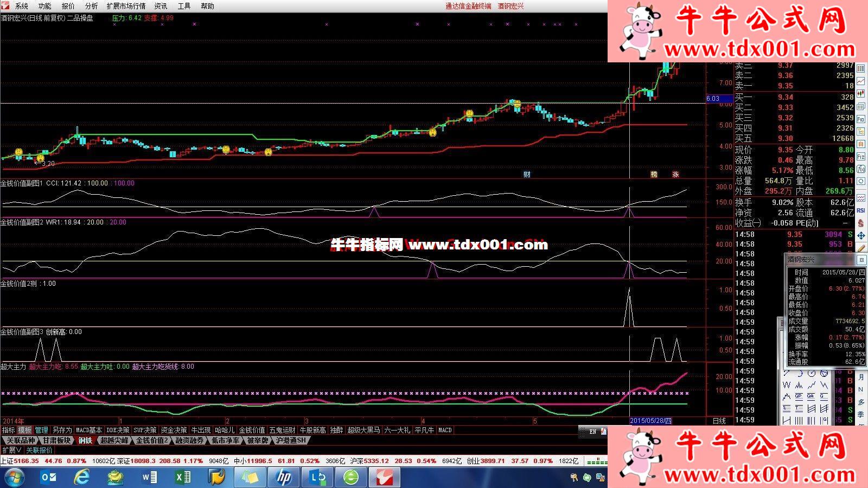Image resolution: width=868 pixels, height=488 pixels.
Task: Select the GA line drawing tool
Action: pyautogui.click(x=811, y=396)
